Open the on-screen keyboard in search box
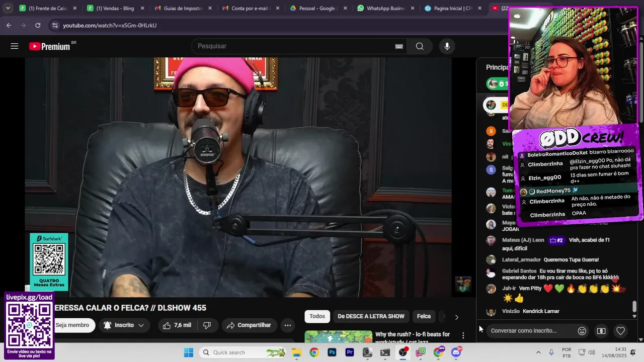 399,46
